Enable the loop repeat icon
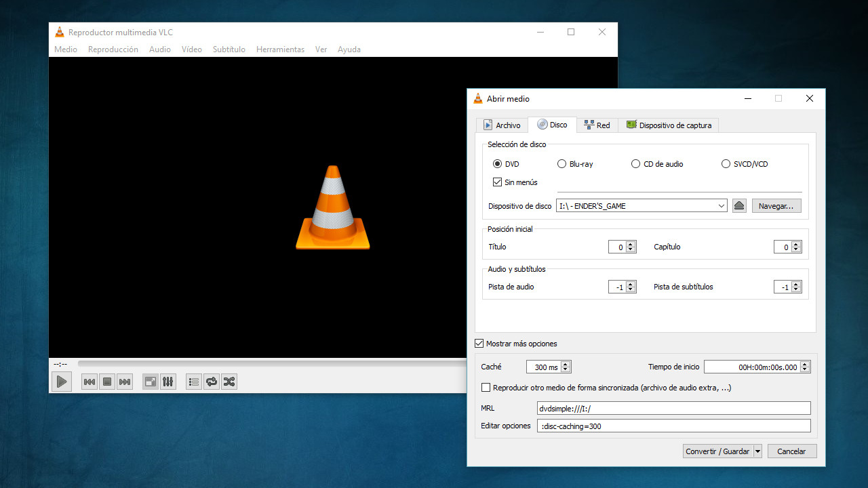This screenshot has height=488, width=868. pyautogui.click(x=211, y=381)
